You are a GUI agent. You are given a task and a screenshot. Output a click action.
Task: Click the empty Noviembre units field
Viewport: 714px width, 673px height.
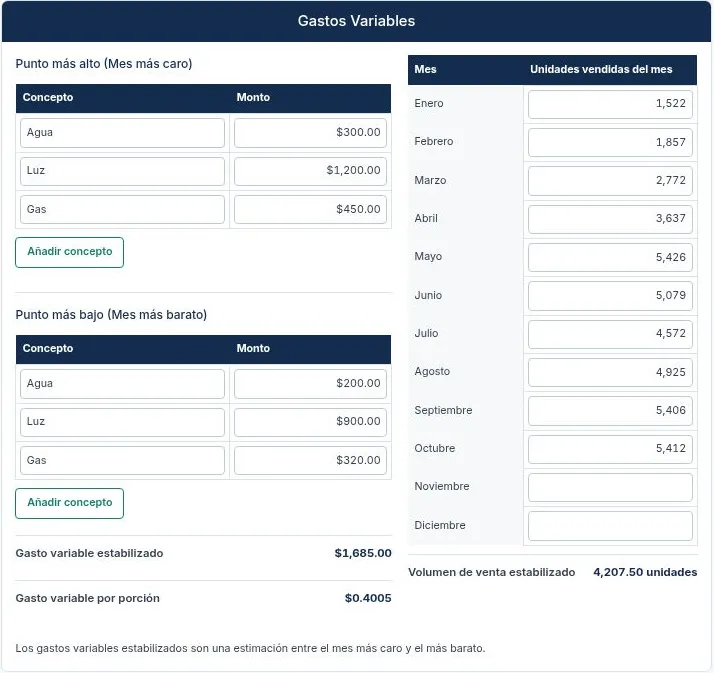tap(610, 487)
